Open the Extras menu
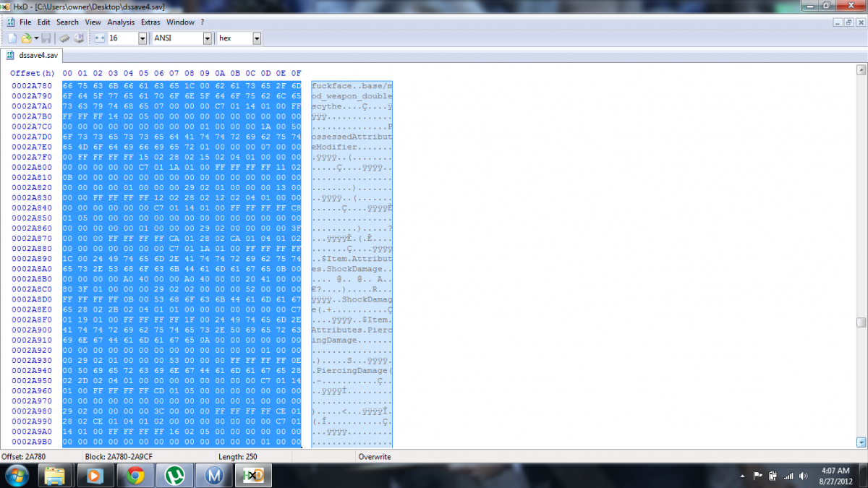Viewport: 868px width, 488px height. click(150, 22)
